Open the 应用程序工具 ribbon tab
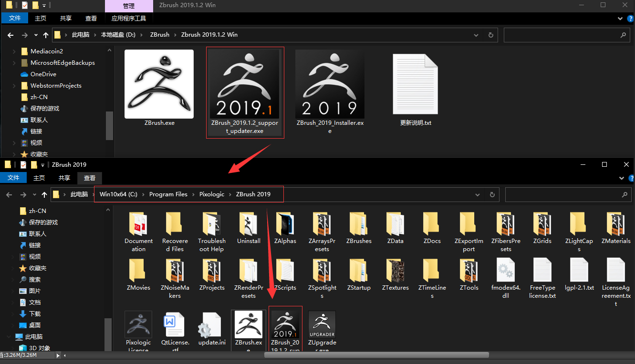 click(129, 19)
